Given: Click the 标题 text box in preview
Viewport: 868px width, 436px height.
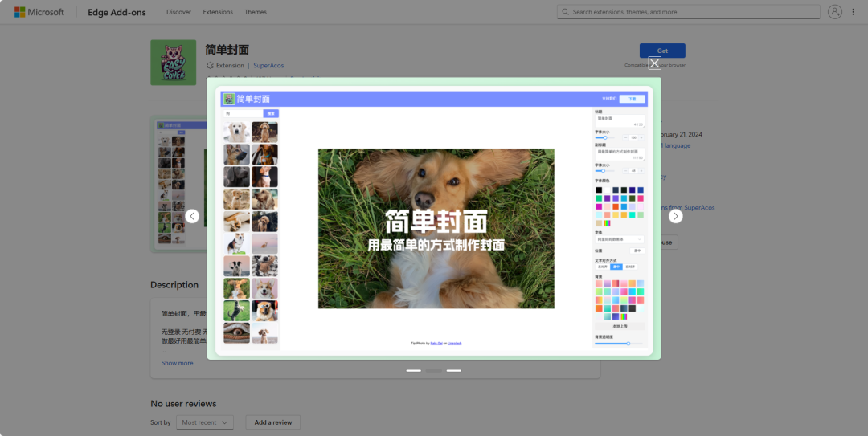Looking at the screenshot, I should pos(620,120).
